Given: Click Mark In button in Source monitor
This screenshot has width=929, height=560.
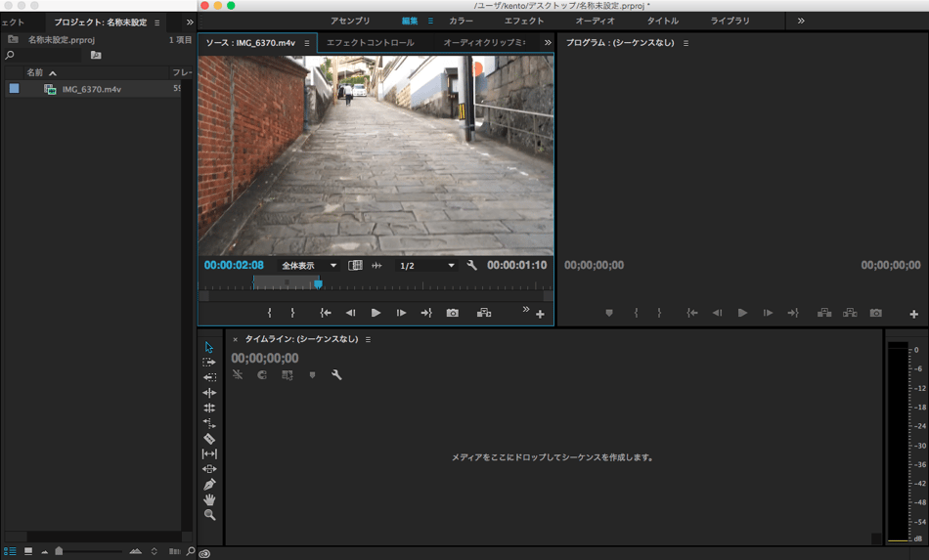Looking at the screenshot, I should tap(270, 313).
